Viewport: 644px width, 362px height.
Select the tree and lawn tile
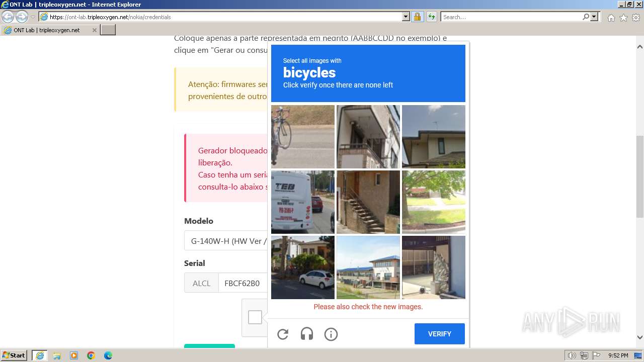click(x=434, y=202)
